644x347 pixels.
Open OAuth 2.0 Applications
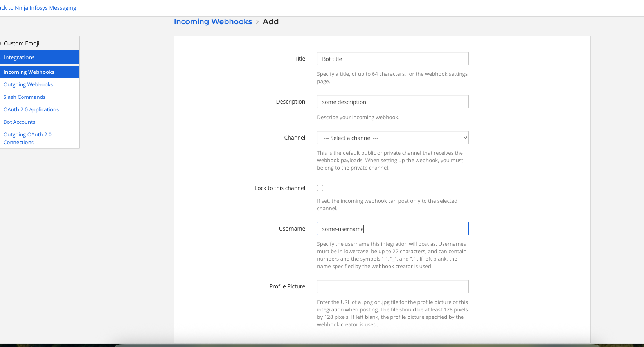[x=31, y=109]
